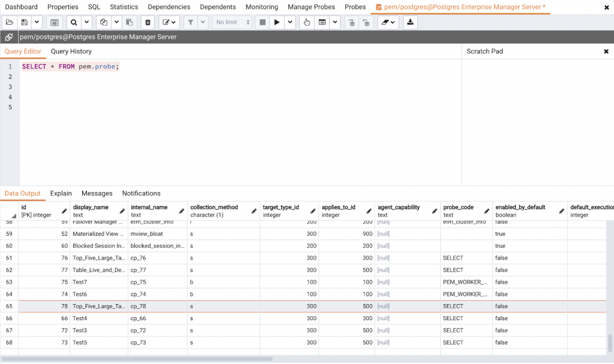Click the Download as CSV icon
Viewport: 614px width, 364px height.
tap(410, 22)
